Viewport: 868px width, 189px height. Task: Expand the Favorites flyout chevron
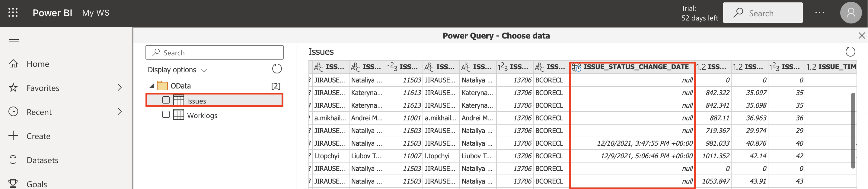tap(120, 88)
